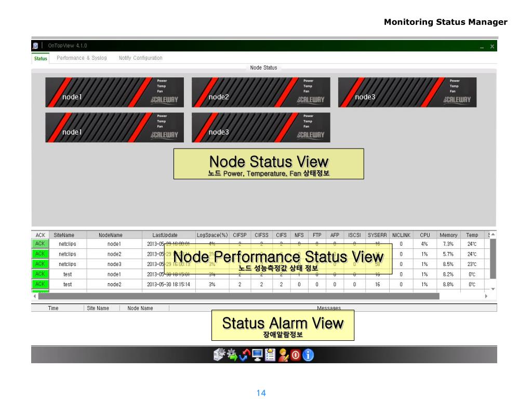This screenshot has width=532, height=399.
Task: Acknowledge the netclips node3 row
Action: click(41, 264)
